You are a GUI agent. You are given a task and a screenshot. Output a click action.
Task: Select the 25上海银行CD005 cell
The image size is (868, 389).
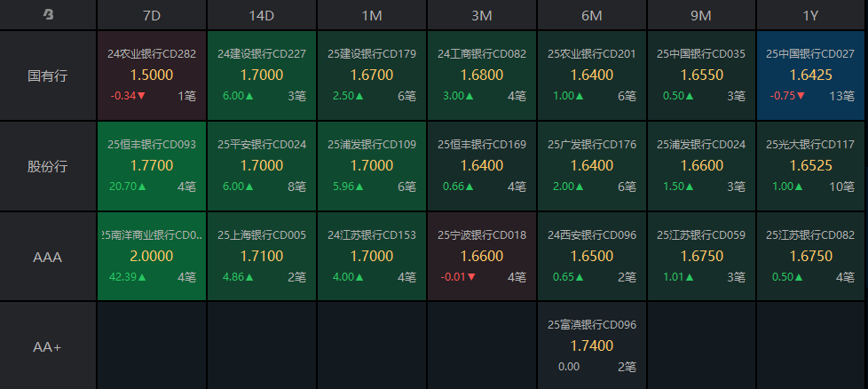pyautogui.click(x=262, y=257)
